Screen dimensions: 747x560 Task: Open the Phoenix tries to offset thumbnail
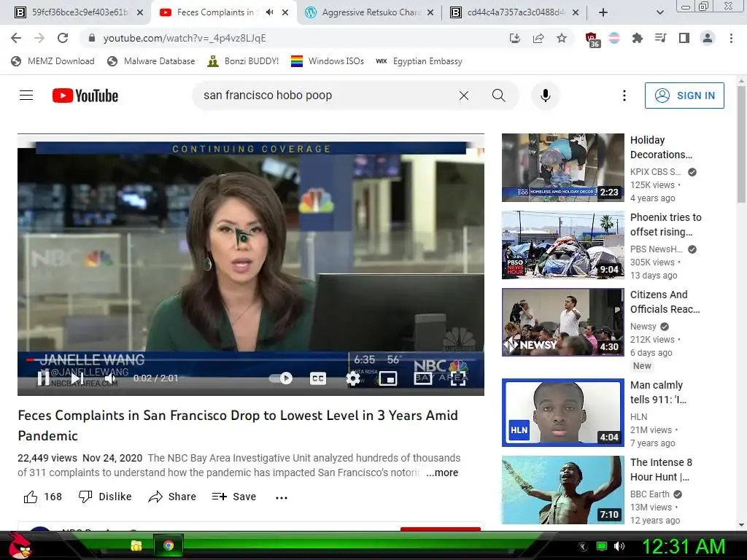(x=562, y=245)
